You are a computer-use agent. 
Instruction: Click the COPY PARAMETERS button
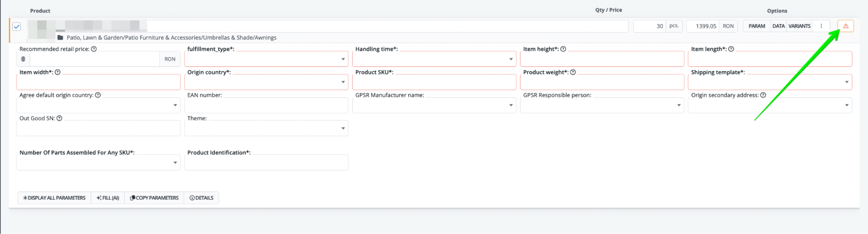click(x=154, y=198)
